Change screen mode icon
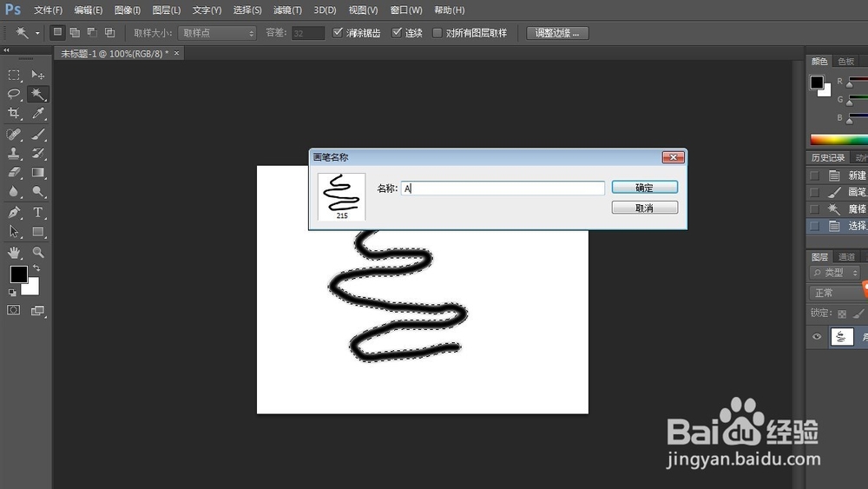 point(37,310)
